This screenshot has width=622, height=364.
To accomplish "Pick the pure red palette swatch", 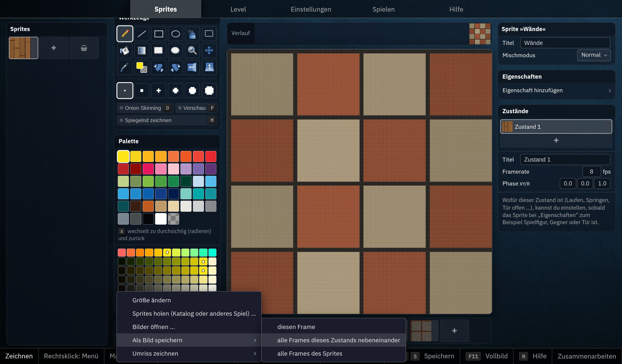I will (x=211, y=156).
